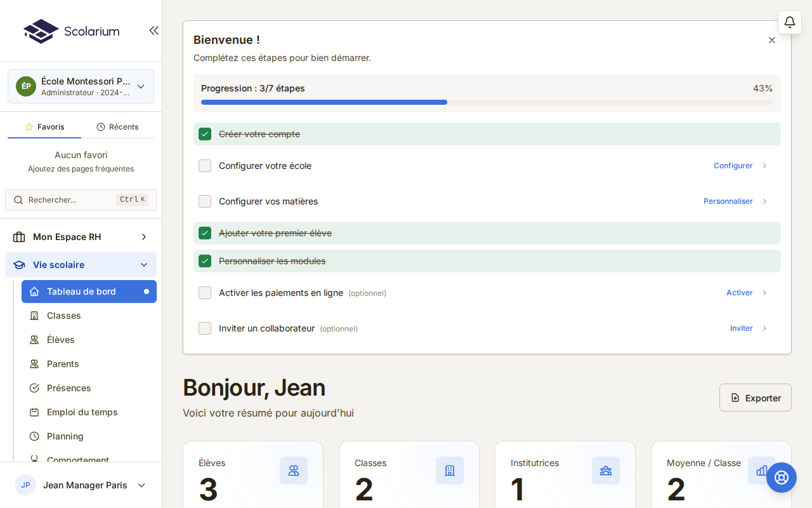Tick the Configurer vos matières checkbox
Screen dimensions: 812x508
205,201
